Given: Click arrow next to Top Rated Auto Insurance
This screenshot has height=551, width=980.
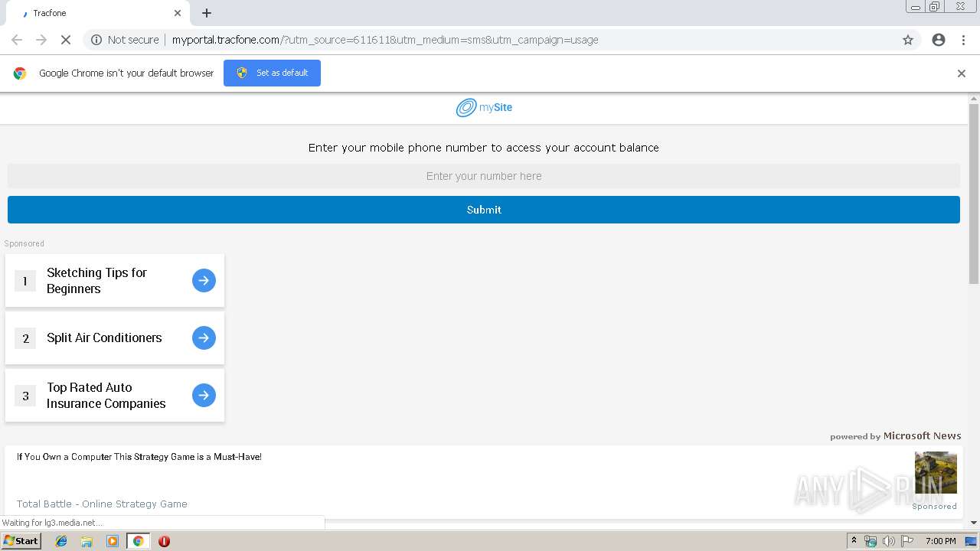Looking at the screenshot, I should pyautogui.click(x=204, y=395).
